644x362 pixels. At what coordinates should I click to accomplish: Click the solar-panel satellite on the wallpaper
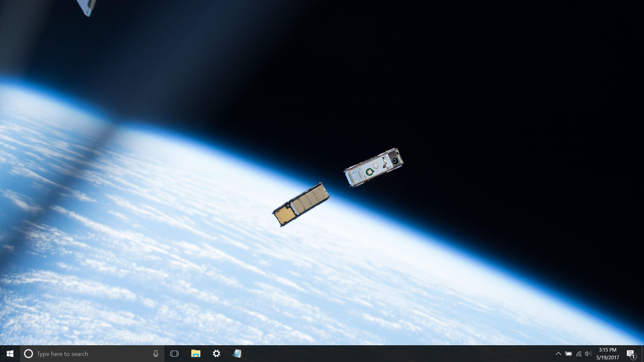[301, 204]
